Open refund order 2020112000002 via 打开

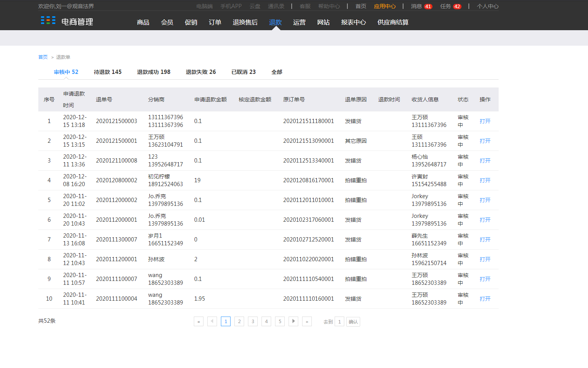point(485,200)
